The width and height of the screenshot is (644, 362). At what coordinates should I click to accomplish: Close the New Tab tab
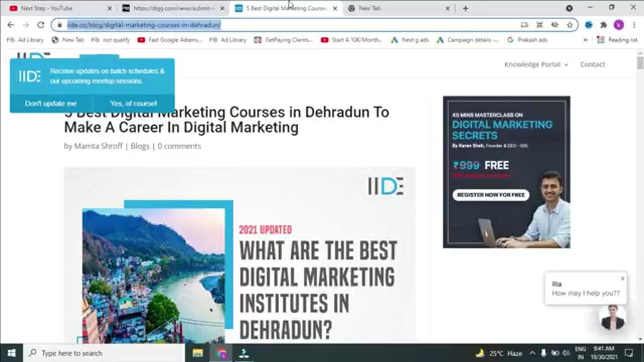point(448,8)
